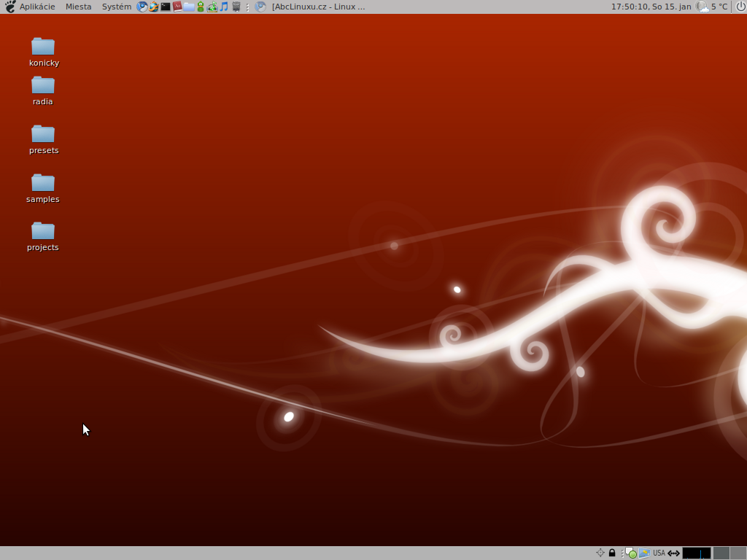Click the power shutdown icon
Screen dimensions: 747x560
740,7
